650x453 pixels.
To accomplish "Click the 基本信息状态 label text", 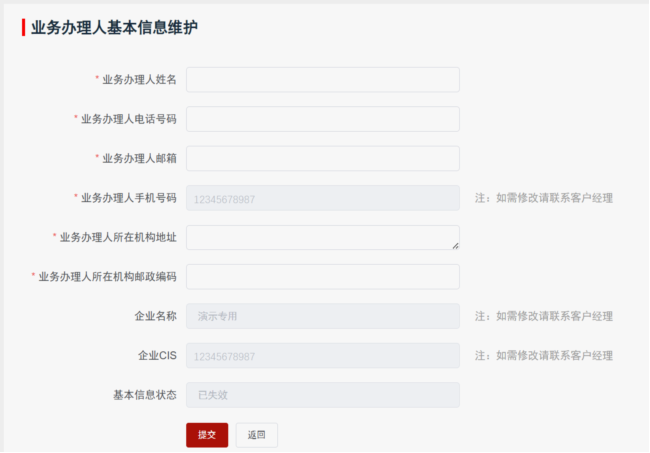I will point(145,395).
